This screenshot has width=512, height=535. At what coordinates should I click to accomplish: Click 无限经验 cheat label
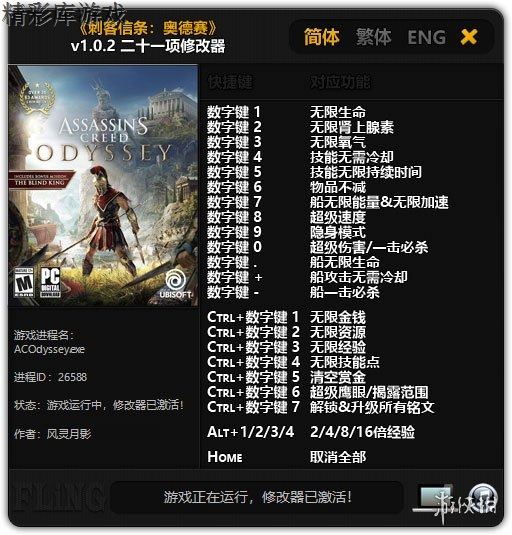pos(338,347)
